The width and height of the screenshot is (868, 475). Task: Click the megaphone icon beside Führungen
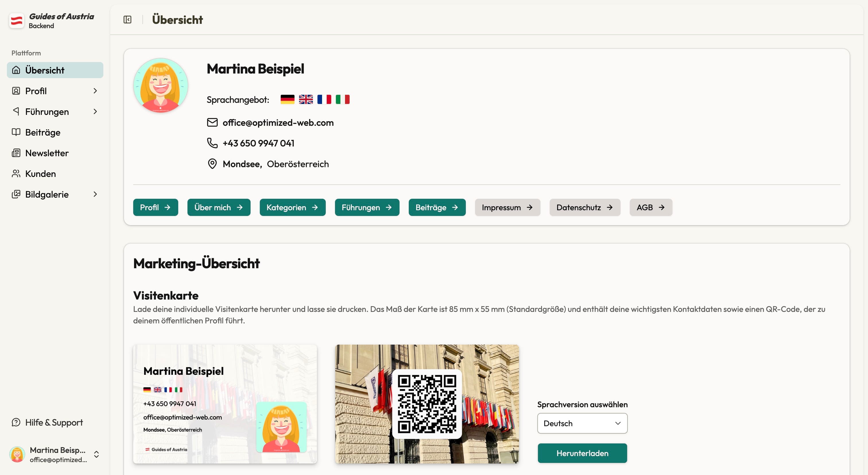[x=16, y=111]
